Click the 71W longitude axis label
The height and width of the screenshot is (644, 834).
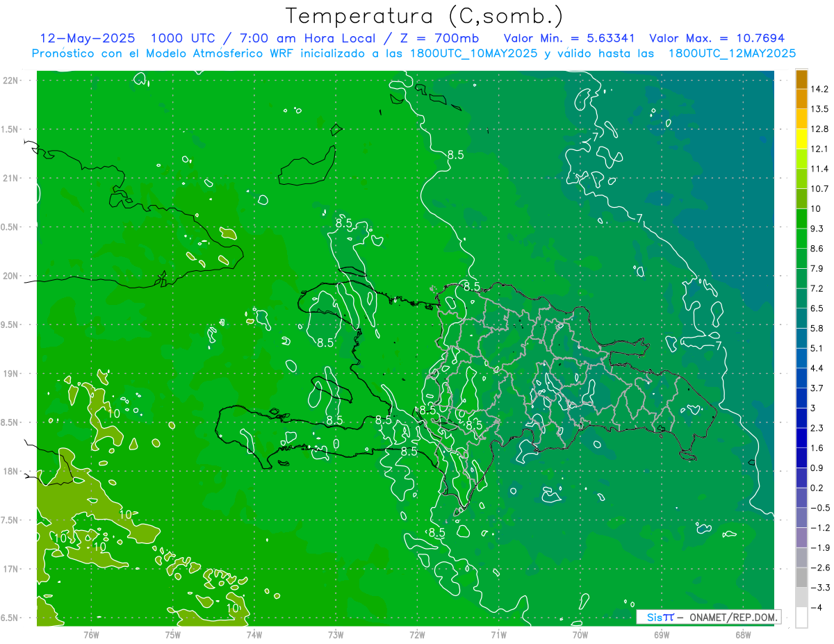498,634
